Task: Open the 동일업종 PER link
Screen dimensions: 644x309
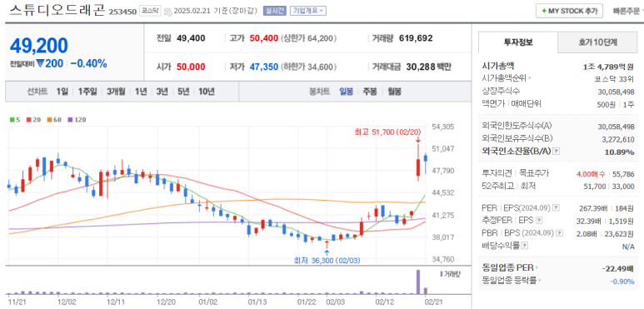Action: pos(508,268)
